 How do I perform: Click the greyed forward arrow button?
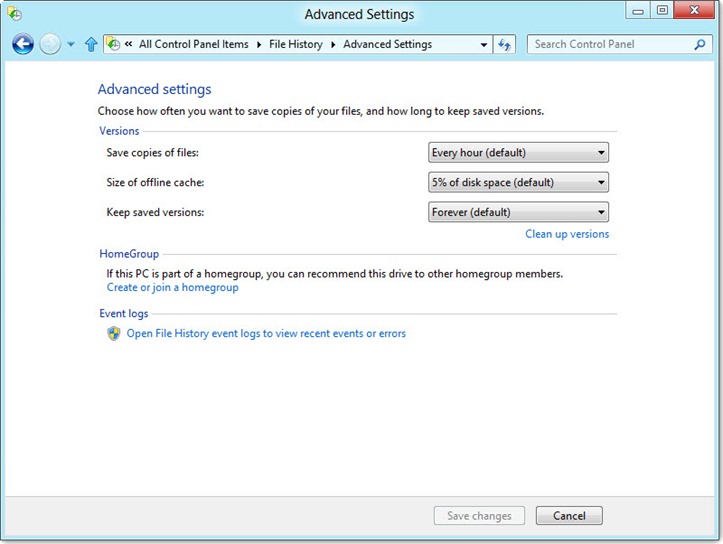(50, 44)
